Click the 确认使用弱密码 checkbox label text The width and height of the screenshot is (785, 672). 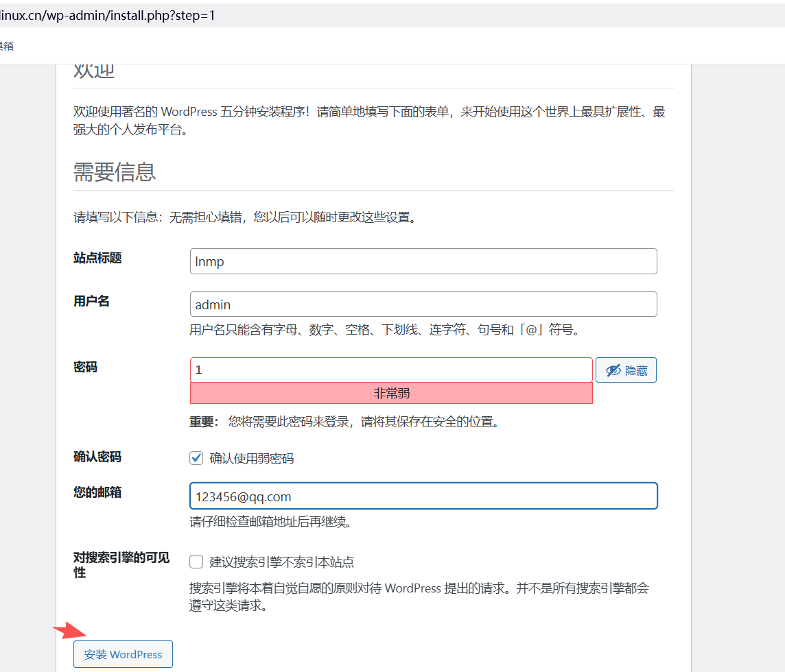tap(251, 458)
